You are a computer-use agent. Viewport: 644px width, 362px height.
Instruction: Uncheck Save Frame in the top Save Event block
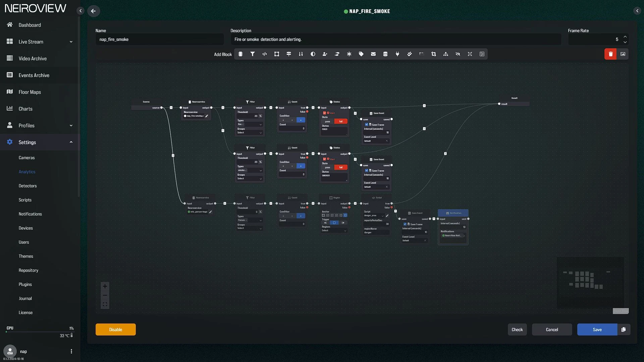[x=367, y=124]
